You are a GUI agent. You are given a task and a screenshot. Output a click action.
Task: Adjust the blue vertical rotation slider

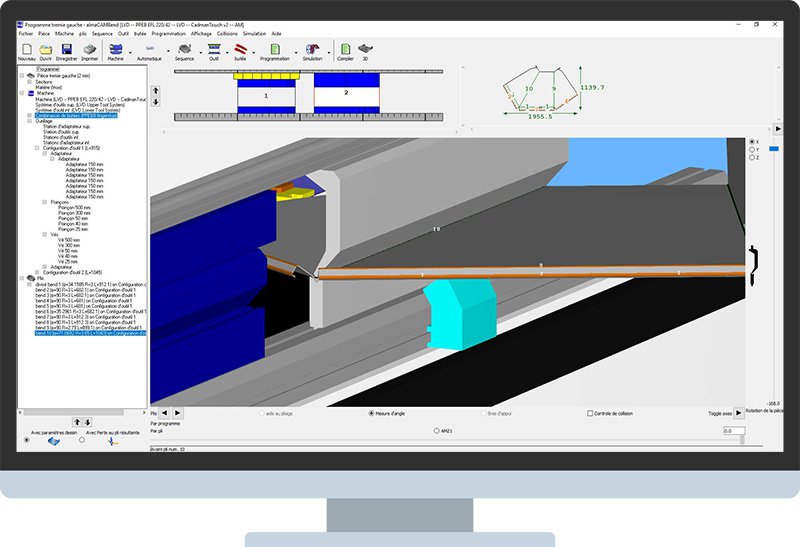coord(773,149)
